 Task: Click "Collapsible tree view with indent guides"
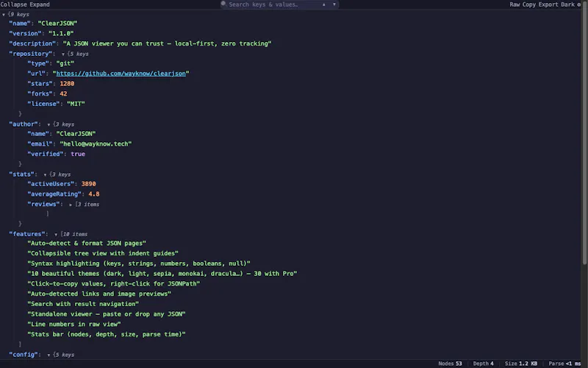103,253
